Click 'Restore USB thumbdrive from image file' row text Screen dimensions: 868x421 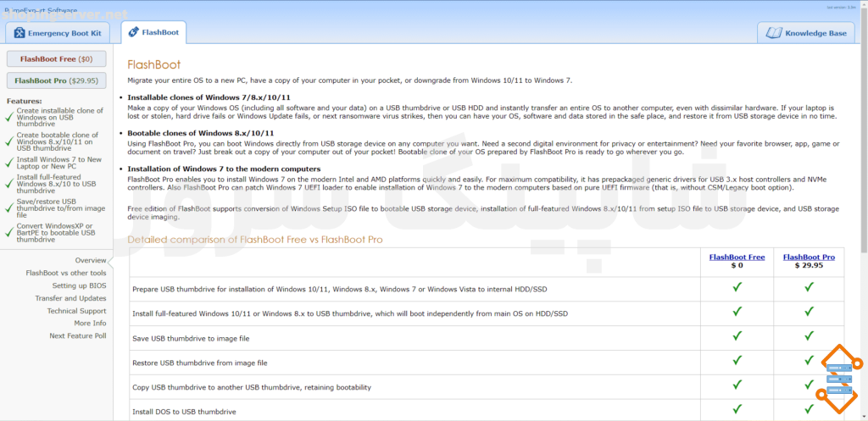(x=200, y=363)
